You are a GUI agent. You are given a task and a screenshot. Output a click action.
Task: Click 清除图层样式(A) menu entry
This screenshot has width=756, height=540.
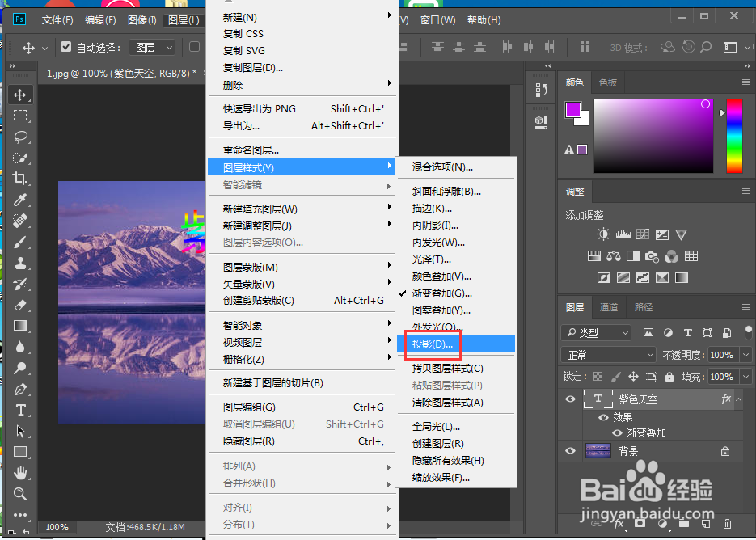click(x=456, y=402)
